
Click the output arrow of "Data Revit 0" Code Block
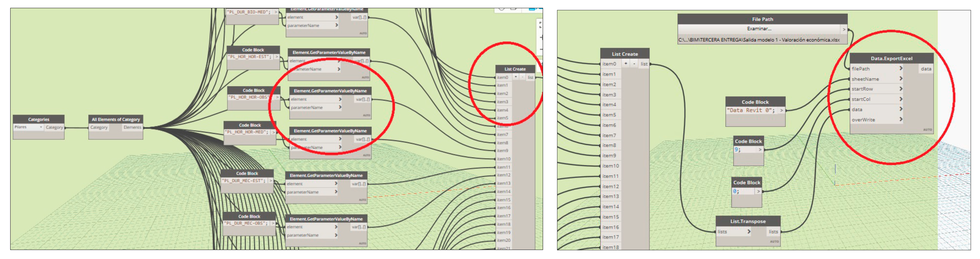click(x=781, y=111)
